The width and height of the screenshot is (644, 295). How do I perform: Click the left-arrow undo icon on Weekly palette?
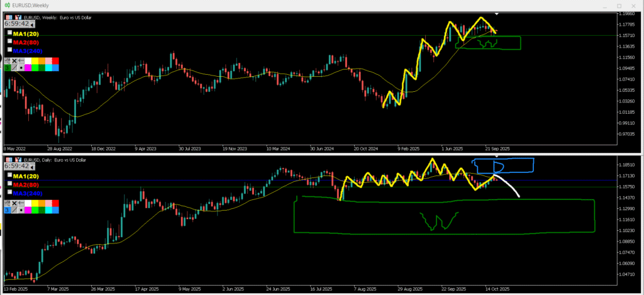pyautogui.click(x=21, y=60)
